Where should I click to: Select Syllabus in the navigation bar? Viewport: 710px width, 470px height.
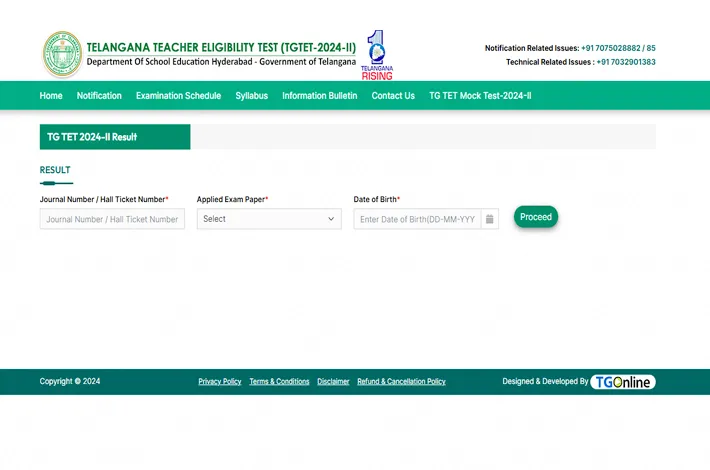pyautogui.click(x=251, y=96)
